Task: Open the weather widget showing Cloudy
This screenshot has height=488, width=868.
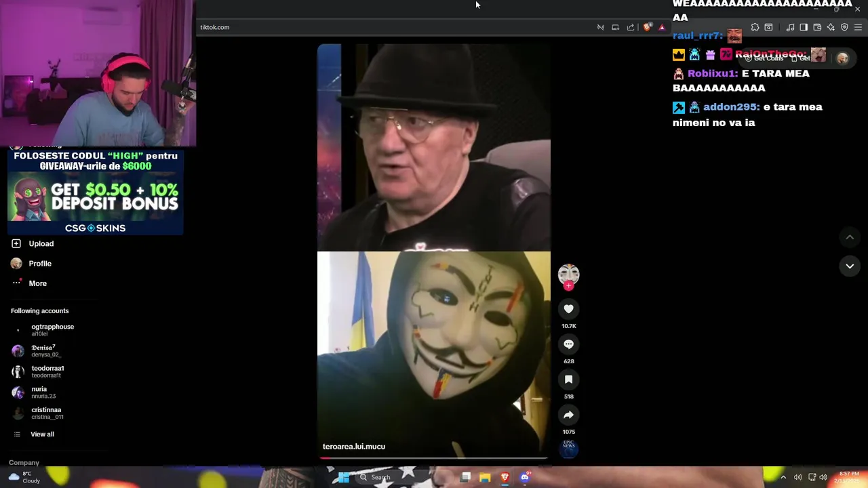Action: [24, 477]
